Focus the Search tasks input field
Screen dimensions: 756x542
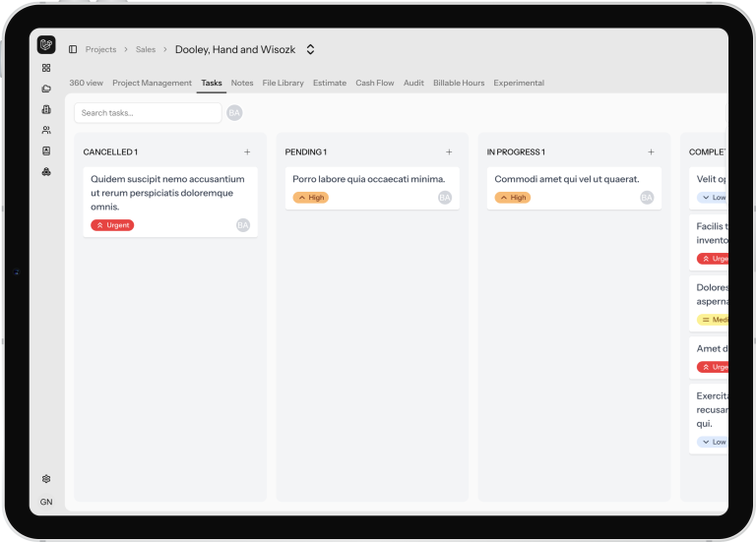(148, 113)
